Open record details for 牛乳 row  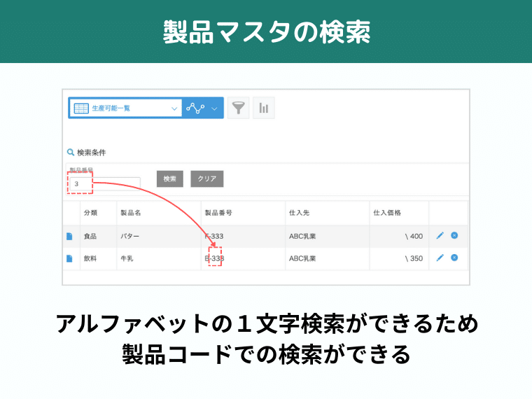click(69, 258)
